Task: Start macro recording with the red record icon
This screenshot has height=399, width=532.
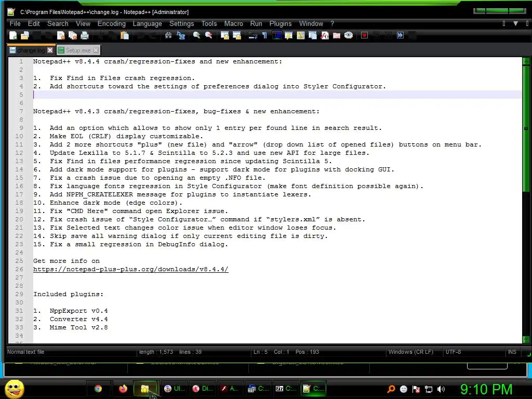Action: point(364,35)
